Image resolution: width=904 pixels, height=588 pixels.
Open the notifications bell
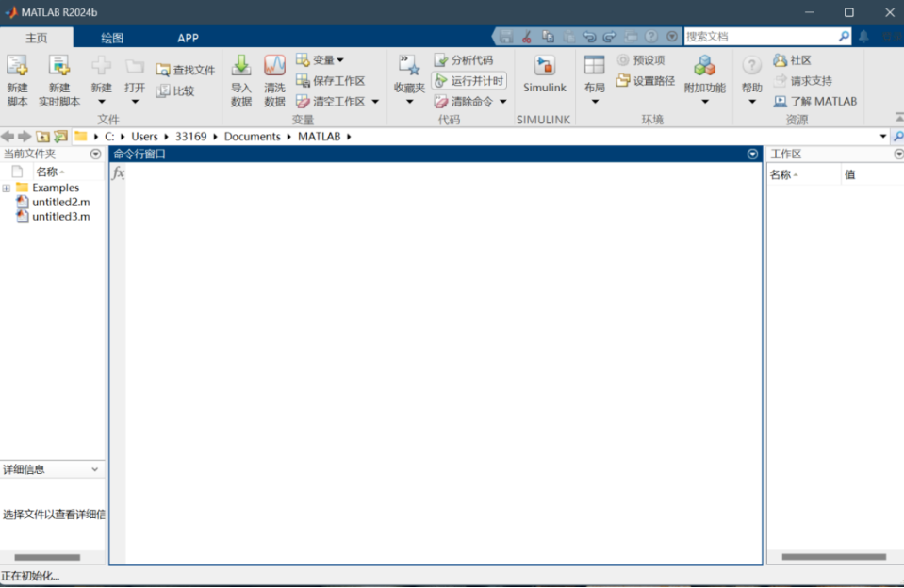(x=863, y=37)
